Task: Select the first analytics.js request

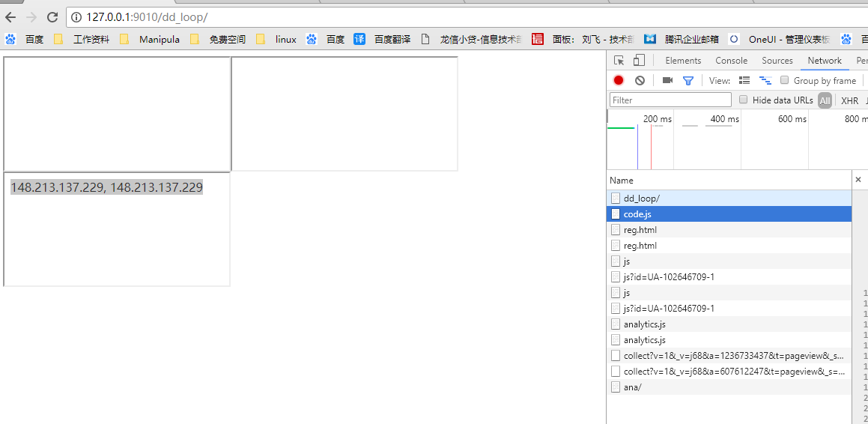Action: [729, 324]
